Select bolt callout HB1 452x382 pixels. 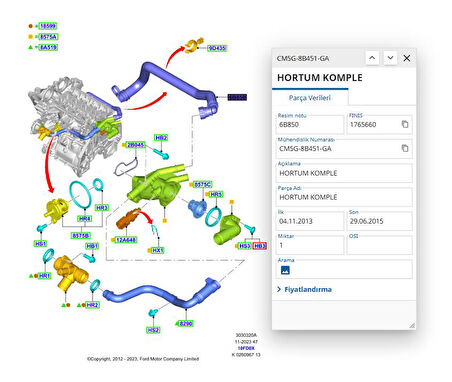pos(92,246)
